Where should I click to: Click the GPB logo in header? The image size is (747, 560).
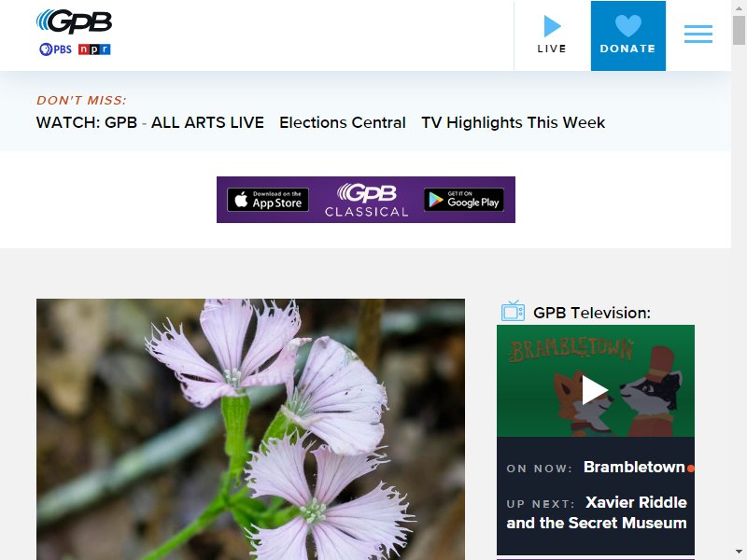(75, 21)
